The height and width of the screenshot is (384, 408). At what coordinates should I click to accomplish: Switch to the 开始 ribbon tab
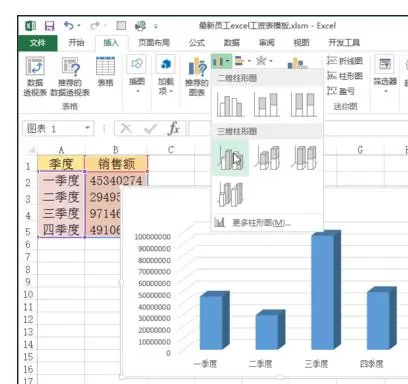pyautogui.click(x=76, y=43)
